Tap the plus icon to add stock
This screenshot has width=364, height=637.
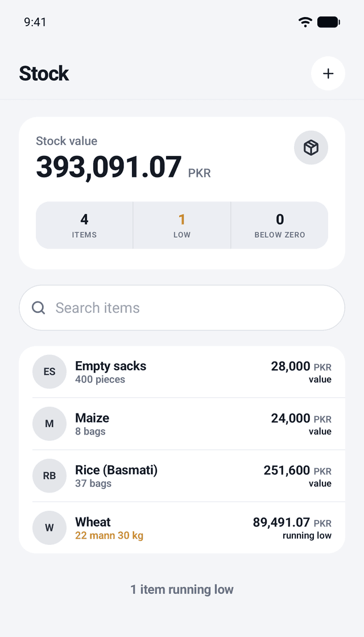[x=328, y=73]
